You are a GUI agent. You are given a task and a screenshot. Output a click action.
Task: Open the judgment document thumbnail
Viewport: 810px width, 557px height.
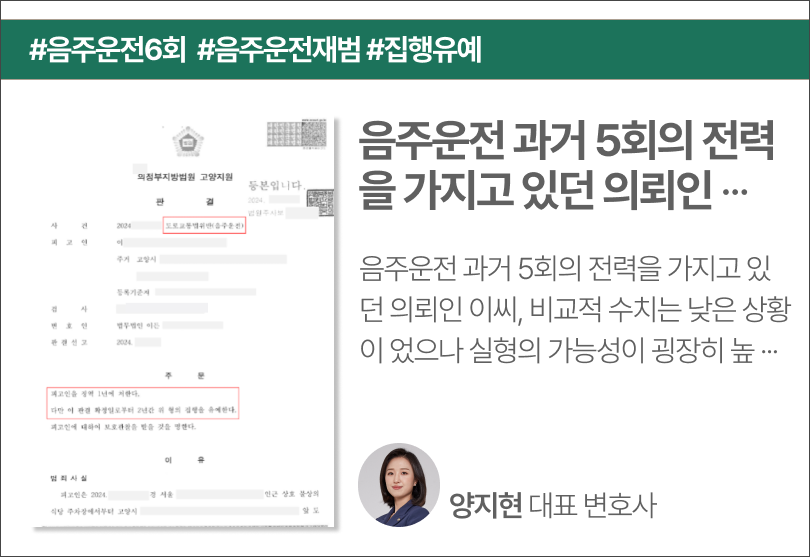[190, 330]
